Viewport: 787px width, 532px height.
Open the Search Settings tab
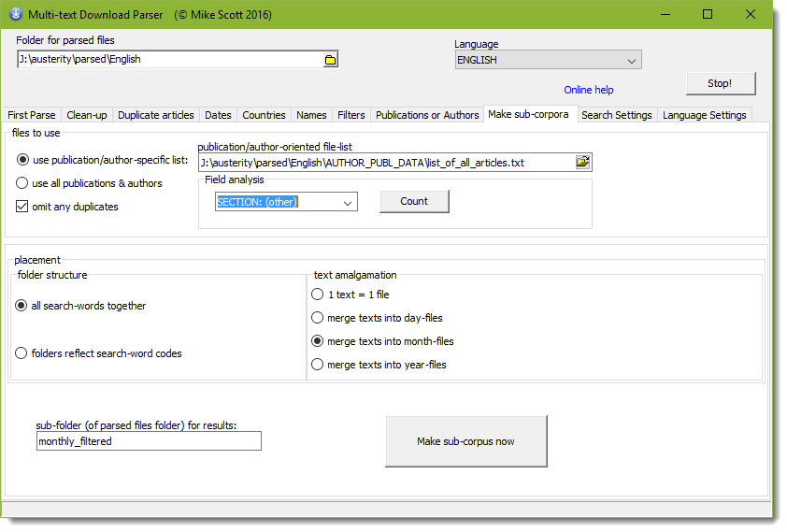(616, 115)
